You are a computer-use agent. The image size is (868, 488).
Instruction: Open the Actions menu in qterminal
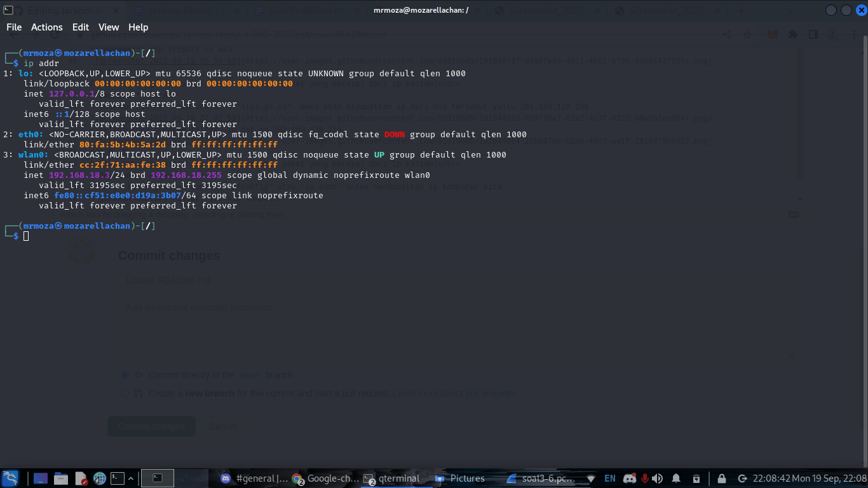click(46, 27)
